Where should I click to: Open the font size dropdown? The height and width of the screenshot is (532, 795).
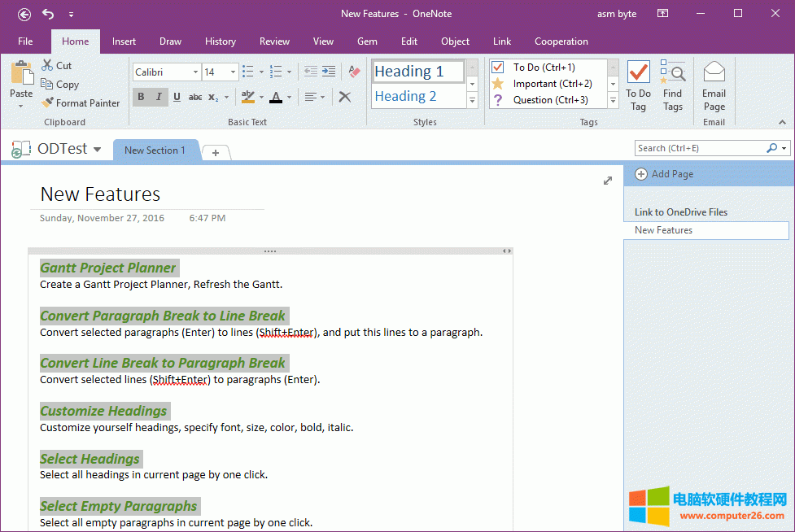233,72
